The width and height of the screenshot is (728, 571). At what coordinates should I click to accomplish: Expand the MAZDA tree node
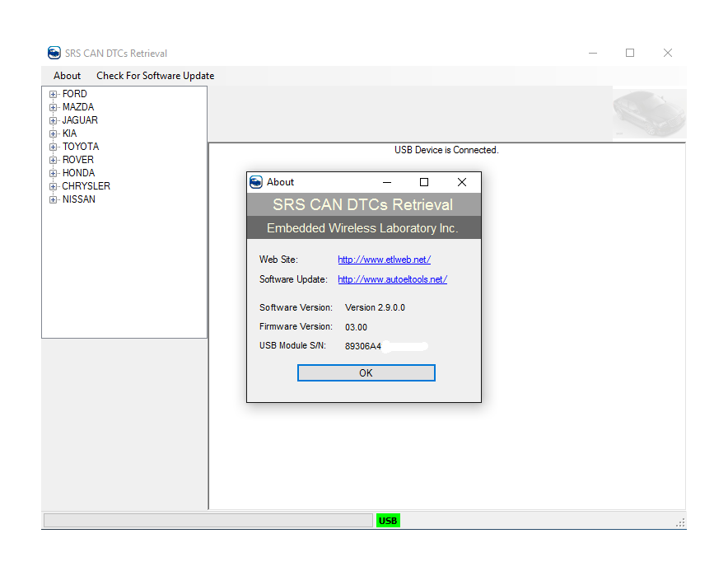(x=54, y=107)
